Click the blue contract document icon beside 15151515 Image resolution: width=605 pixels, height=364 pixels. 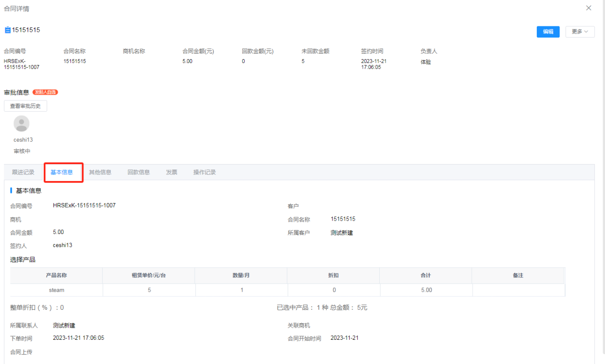click(x=7, y=30)
